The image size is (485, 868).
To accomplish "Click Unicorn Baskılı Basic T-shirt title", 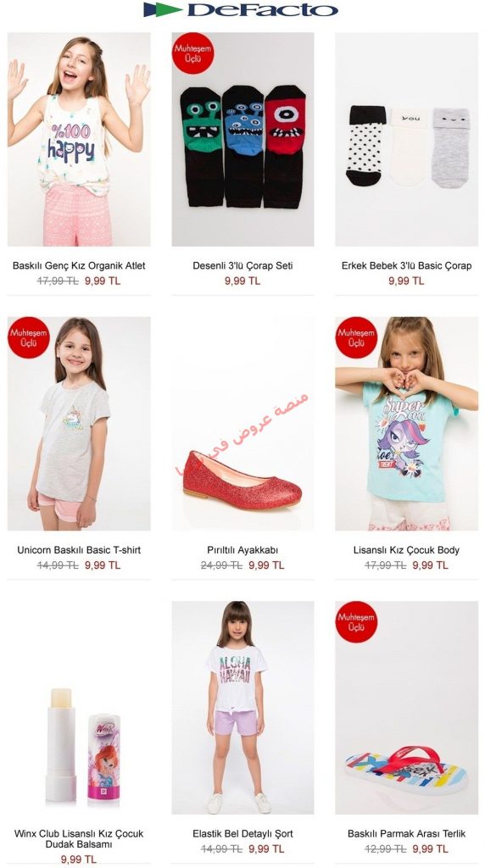I will 79,550.
